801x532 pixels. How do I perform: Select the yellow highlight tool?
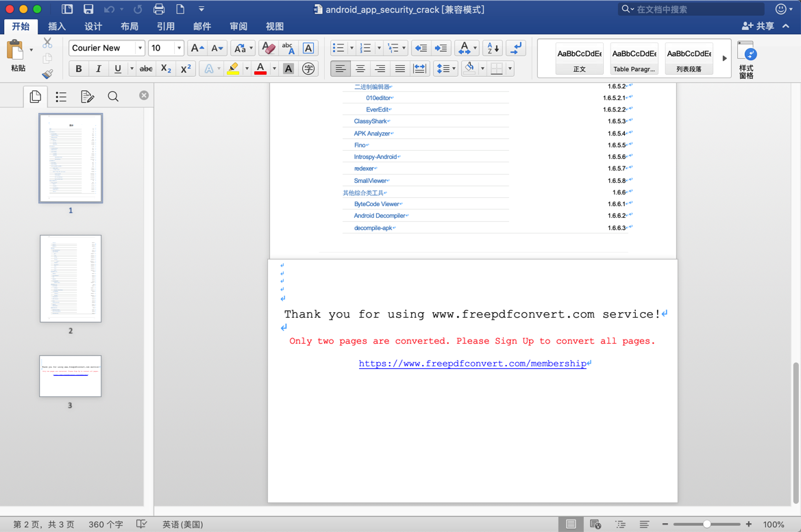click(233, 68)
